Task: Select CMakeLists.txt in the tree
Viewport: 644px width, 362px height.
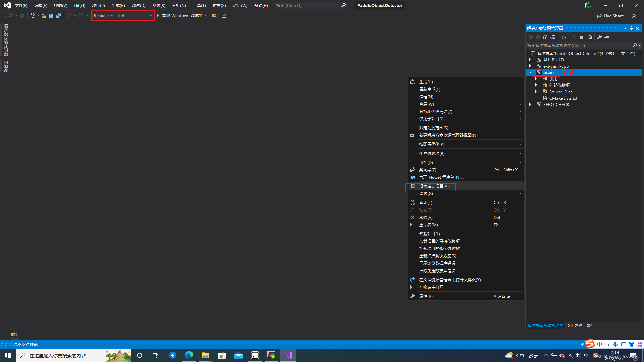Action: (563, 98)
